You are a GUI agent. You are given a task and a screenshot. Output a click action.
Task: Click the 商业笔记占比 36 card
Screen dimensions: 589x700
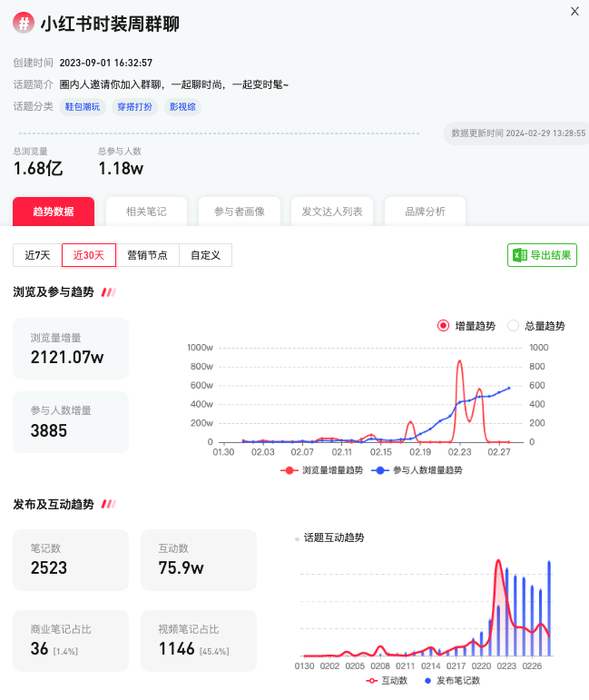[71, 641]
